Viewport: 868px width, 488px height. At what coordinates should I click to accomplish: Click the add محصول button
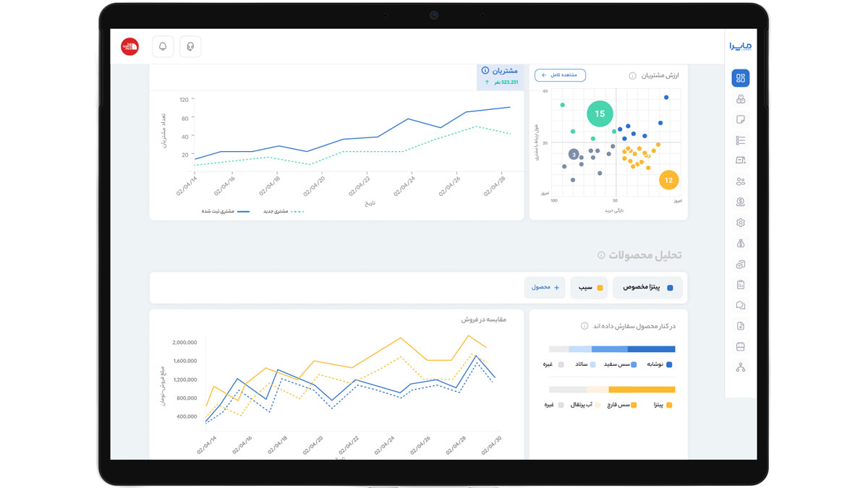click(x=545, y=288)
